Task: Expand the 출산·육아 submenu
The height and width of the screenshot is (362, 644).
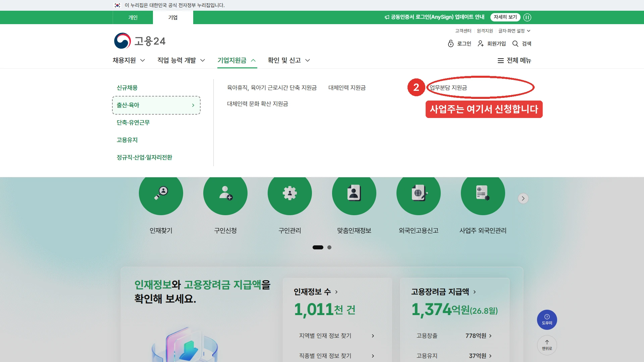Action: point(156,105)
